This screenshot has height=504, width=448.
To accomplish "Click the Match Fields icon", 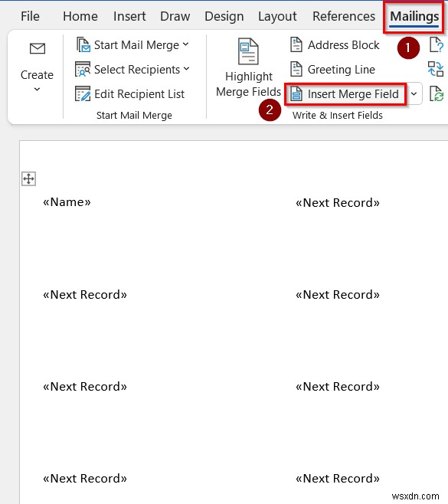I will [436, 69].
